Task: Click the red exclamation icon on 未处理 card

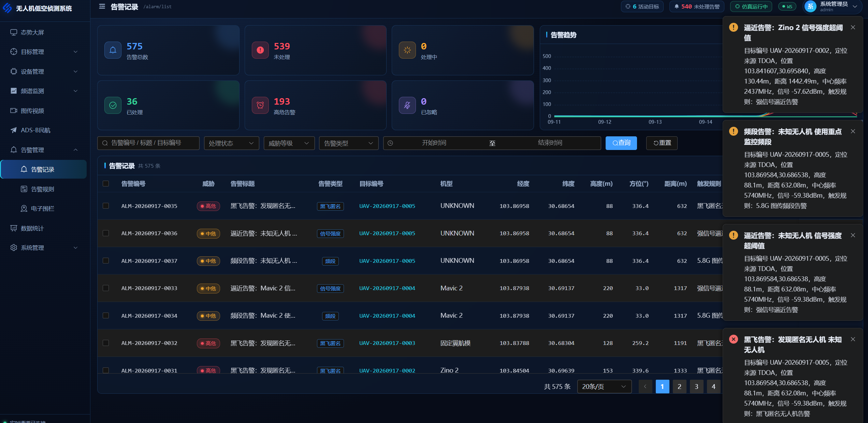Action: point(260,50)
